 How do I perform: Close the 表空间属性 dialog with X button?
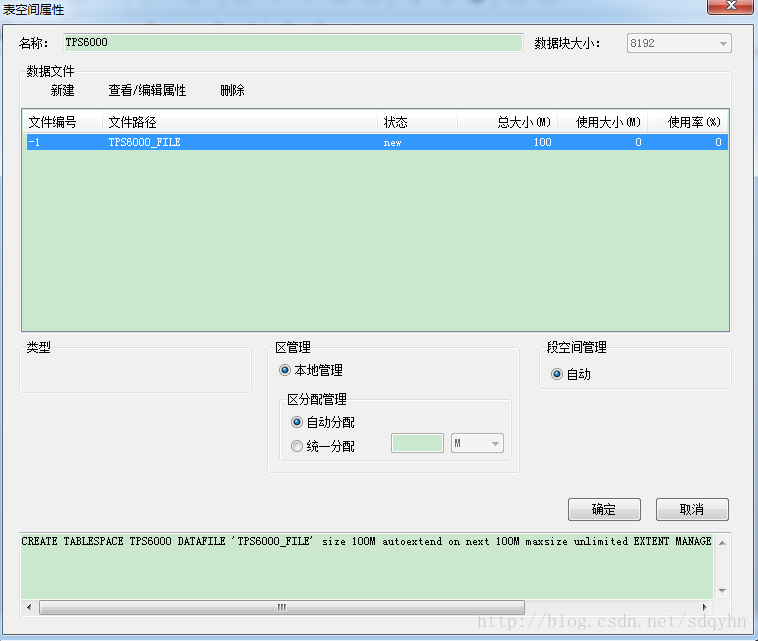click(730, 6)
